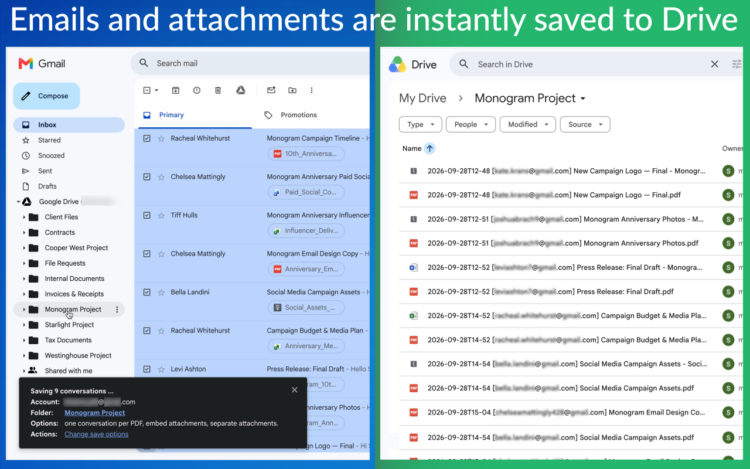The image size is (750, 469).
Task: Uncheck Chelsea Mattingly Paid Social email checkbox
Action: pos(147,177)
